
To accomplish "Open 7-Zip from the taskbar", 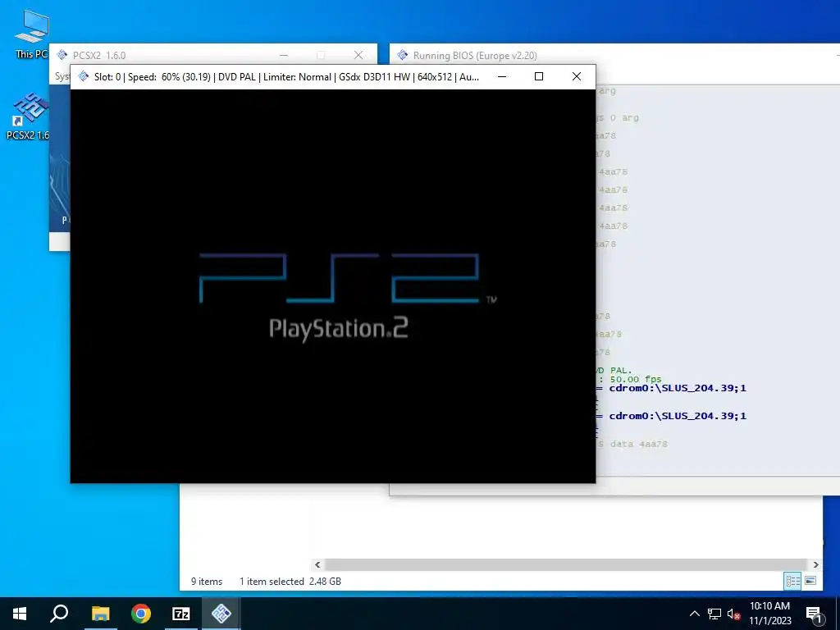I will (x=181, y=614).
